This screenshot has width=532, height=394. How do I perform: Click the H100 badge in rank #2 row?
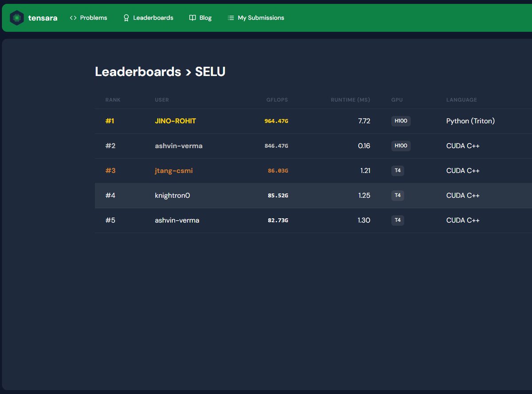point(401,146)
